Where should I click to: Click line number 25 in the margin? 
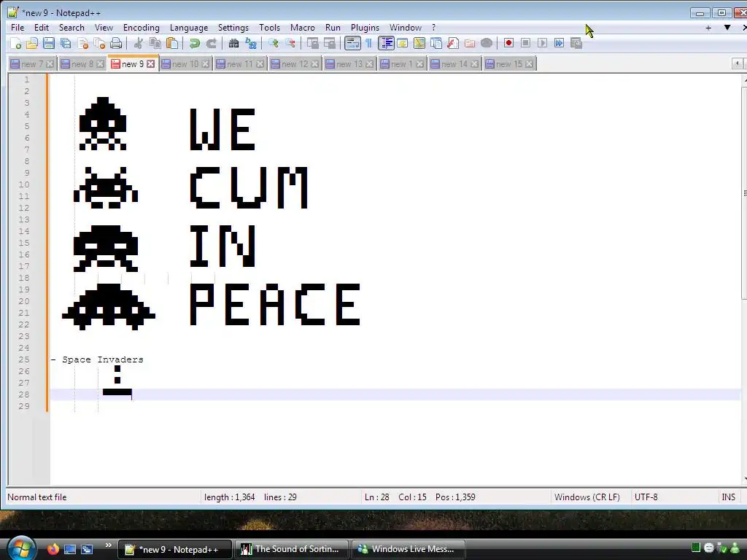pyautogui.click(x=24, y=359)
